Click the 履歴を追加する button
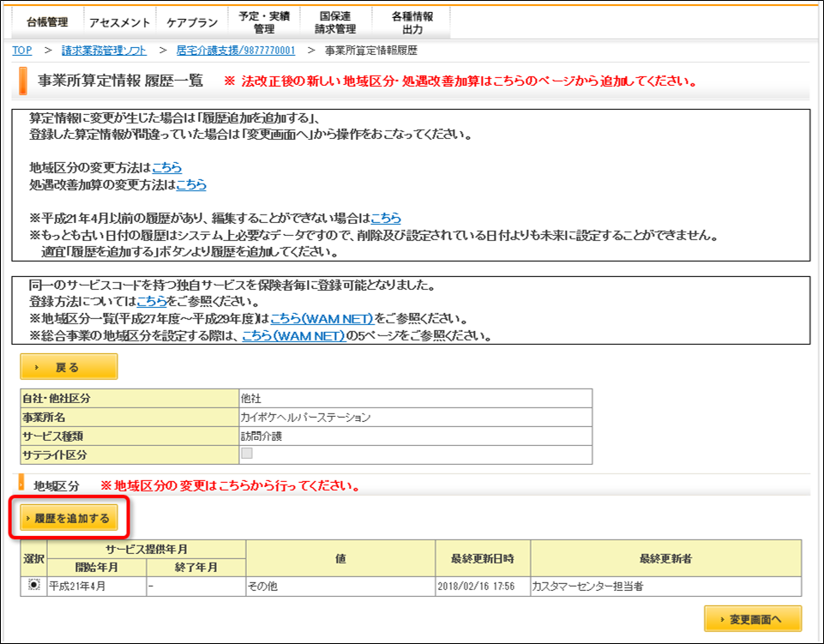 click(69, 518)
